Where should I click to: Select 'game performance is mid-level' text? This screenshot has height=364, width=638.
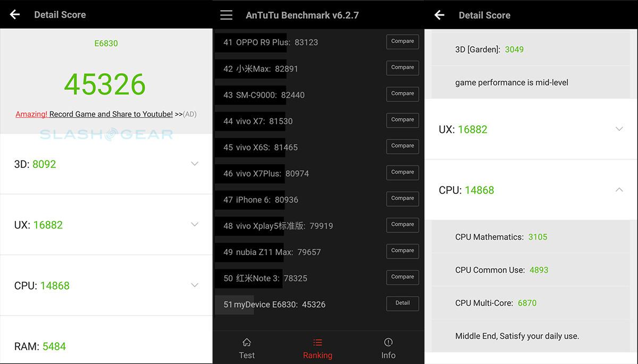pos(511,82)
